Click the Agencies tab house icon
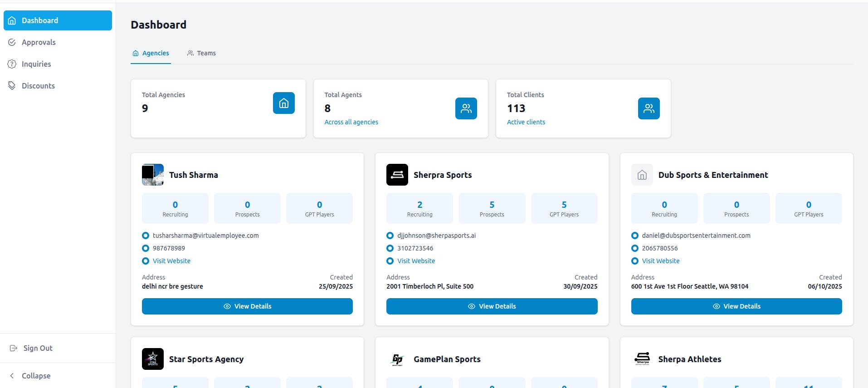 (136, 53)
